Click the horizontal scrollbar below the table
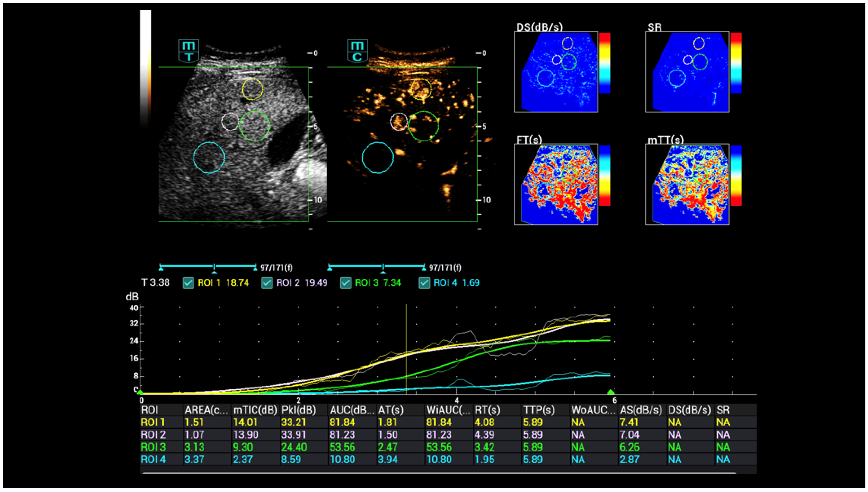 tap(439, 473)
